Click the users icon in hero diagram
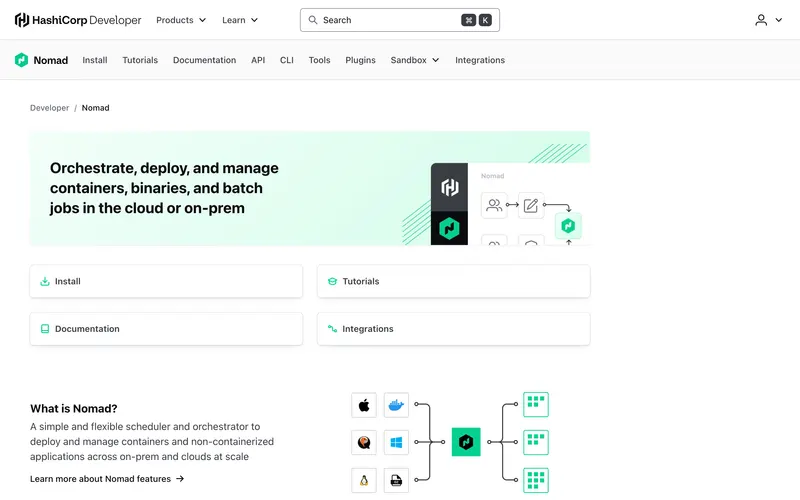Screen dimensions: 800x500 tap(494, 205)
